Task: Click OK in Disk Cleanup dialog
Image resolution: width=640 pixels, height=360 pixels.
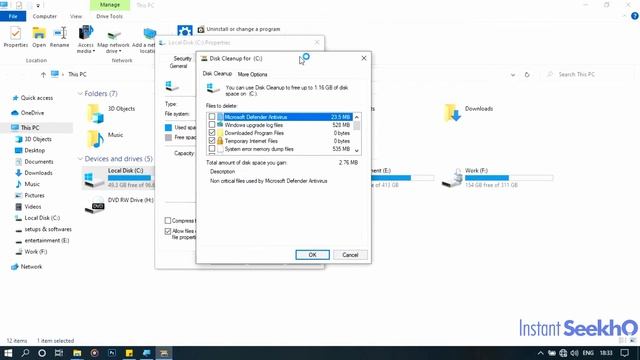Action: click(x=312, y=255)
